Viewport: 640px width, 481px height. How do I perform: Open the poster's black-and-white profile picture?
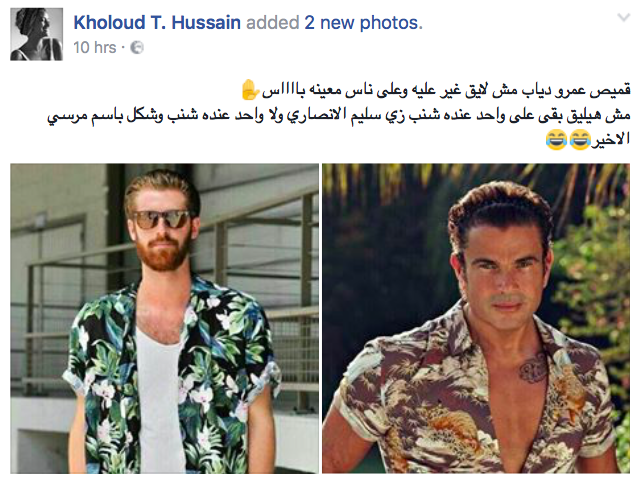pos(36,34)
